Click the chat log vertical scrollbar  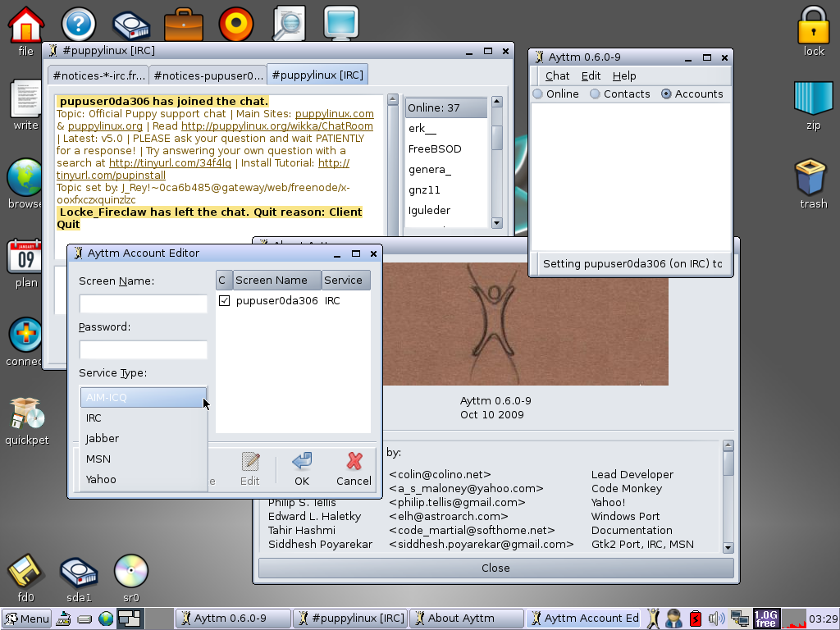click(393, 166)
